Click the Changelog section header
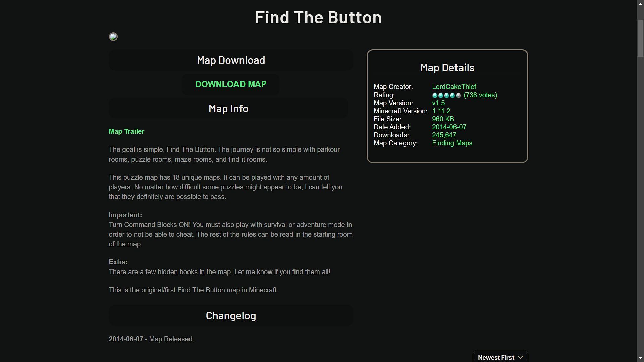644x362 pixels. 231,316
